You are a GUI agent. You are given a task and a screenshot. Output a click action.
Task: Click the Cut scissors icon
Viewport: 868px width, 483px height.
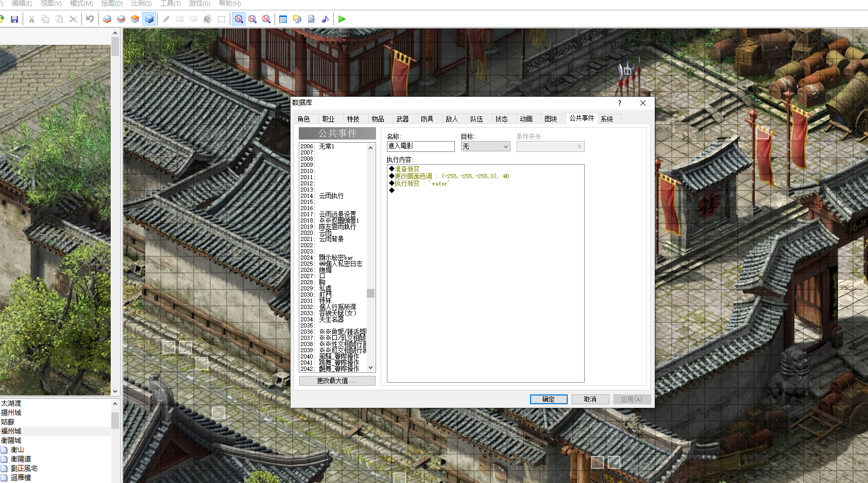click(31, 19)
